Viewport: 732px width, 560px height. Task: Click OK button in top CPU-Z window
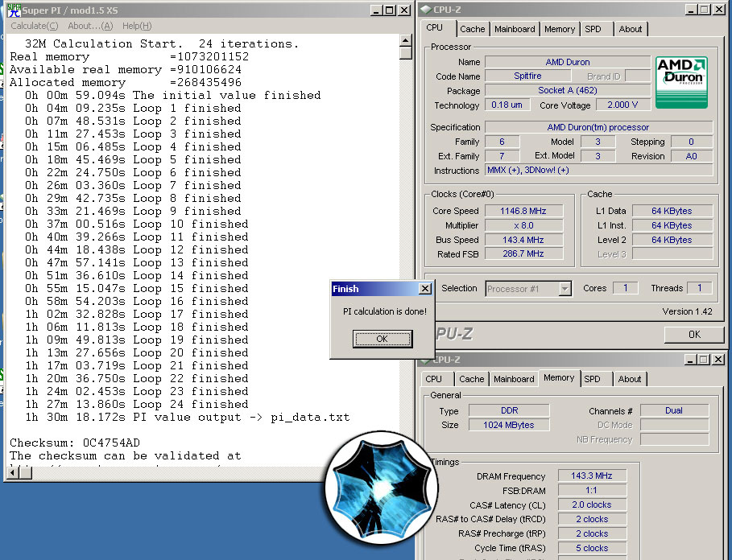tap(694, 335)
